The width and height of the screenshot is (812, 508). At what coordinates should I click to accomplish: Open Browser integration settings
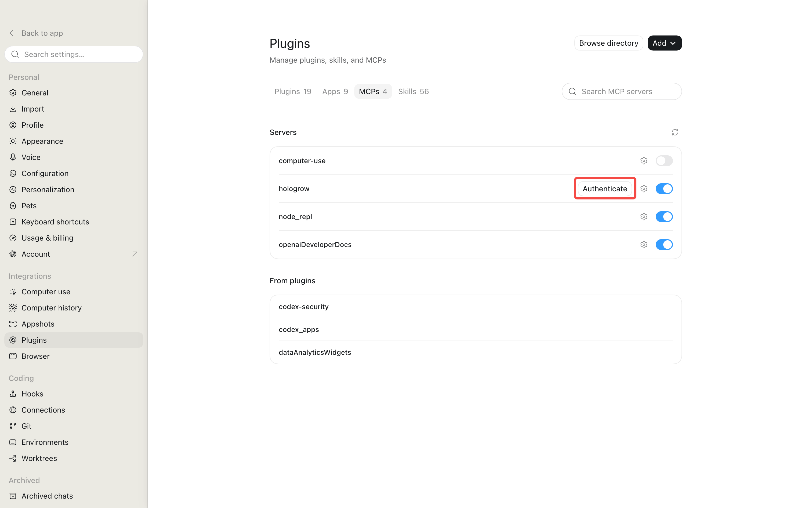(x=74, y=356)
